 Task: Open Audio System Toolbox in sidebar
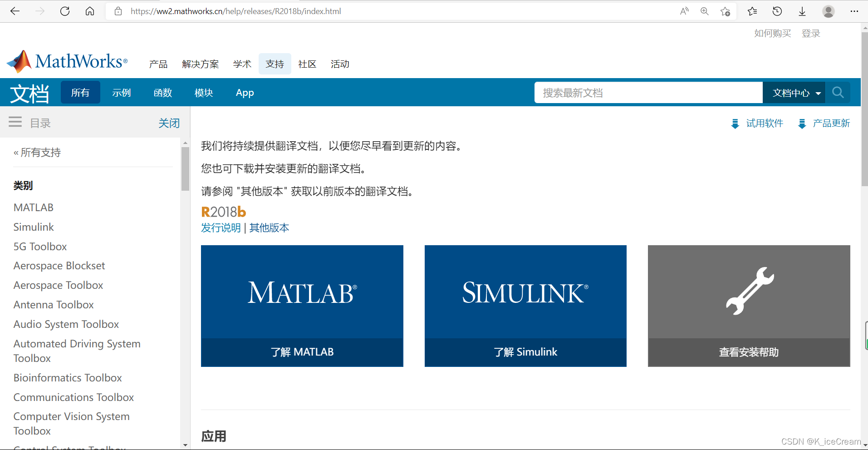pos(66,324)
